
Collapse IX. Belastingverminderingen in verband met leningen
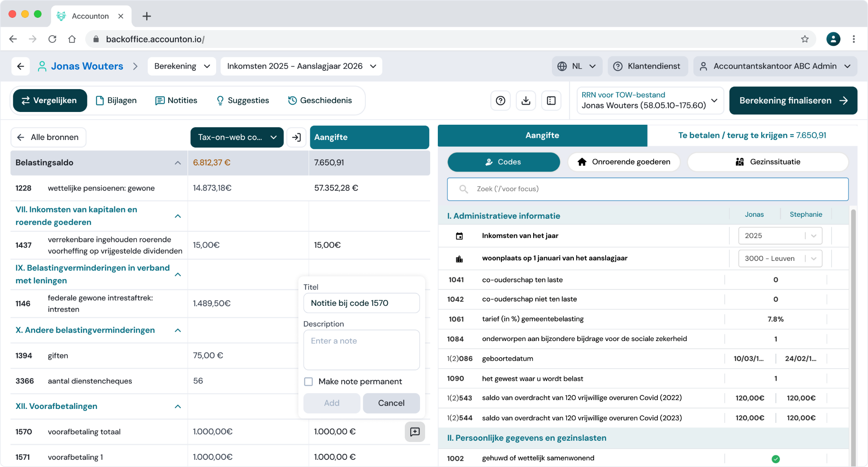[x=178, y=275]
